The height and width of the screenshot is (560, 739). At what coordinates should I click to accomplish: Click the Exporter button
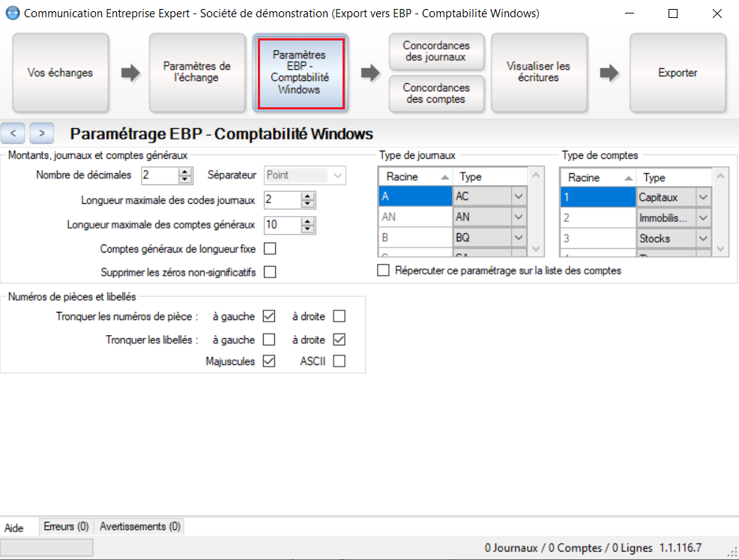tap(678, 73)
